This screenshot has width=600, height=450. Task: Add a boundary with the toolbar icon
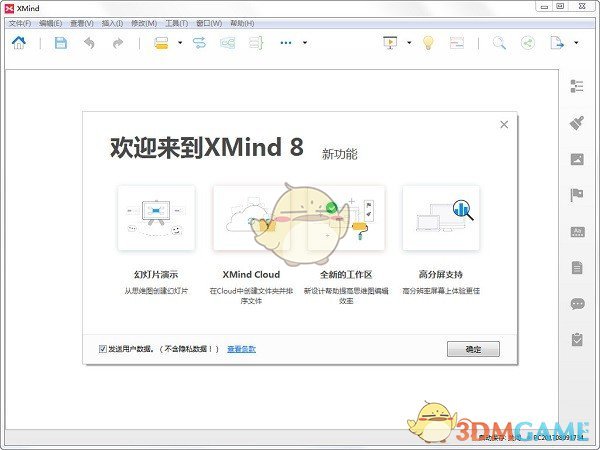point(228,42)
